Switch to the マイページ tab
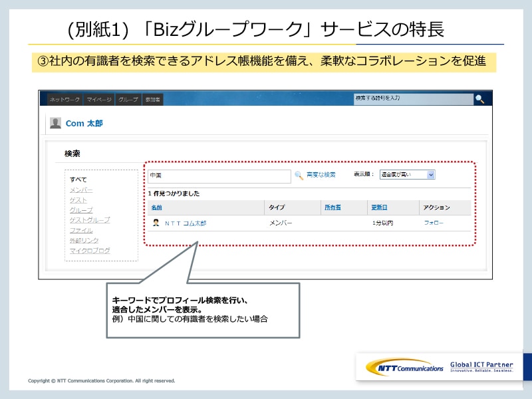The image size is (532, 399). pyautogui.click(x=98, y=99)
